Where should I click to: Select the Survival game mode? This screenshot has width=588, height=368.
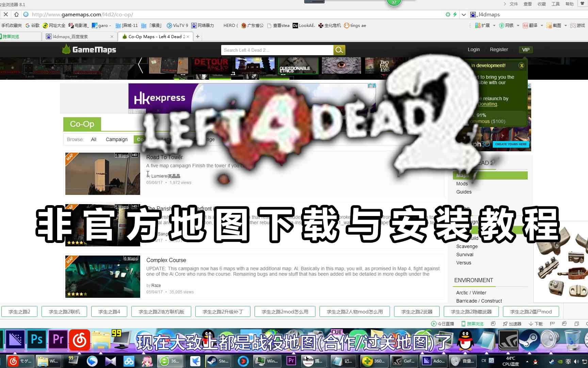[x=464, y=255]
